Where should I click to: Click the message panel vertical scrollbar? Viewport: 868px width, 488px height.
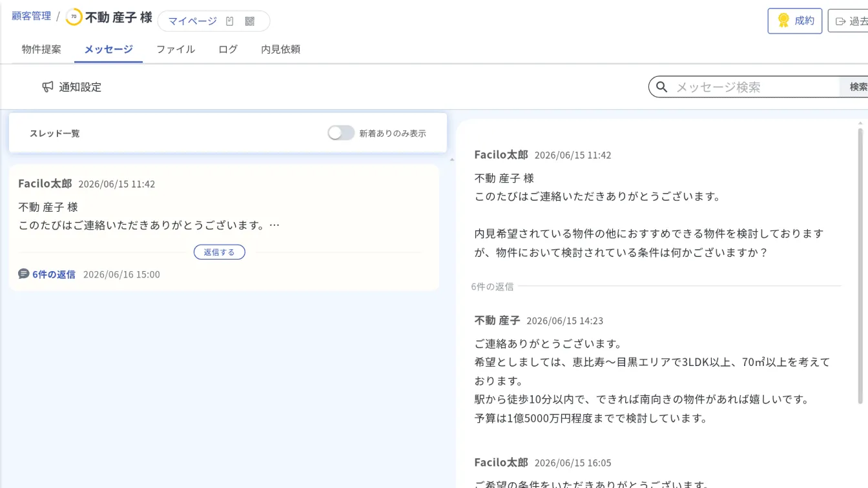tap(860, 265)
